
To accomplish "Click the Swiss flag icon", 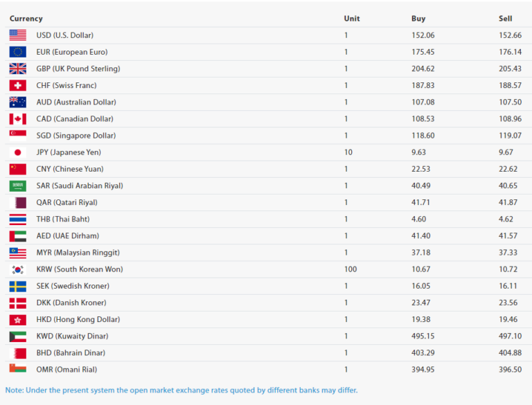I will [17, 85].
